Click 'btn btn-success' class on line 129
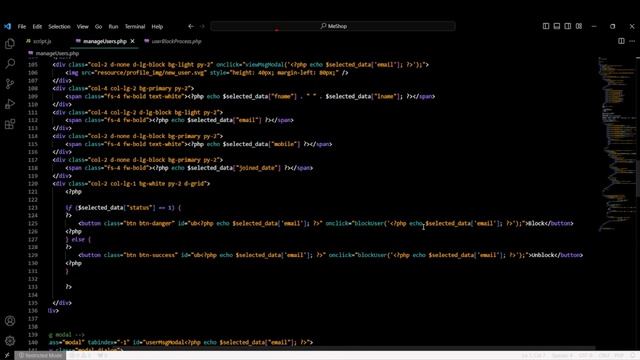 pos(150,255)
